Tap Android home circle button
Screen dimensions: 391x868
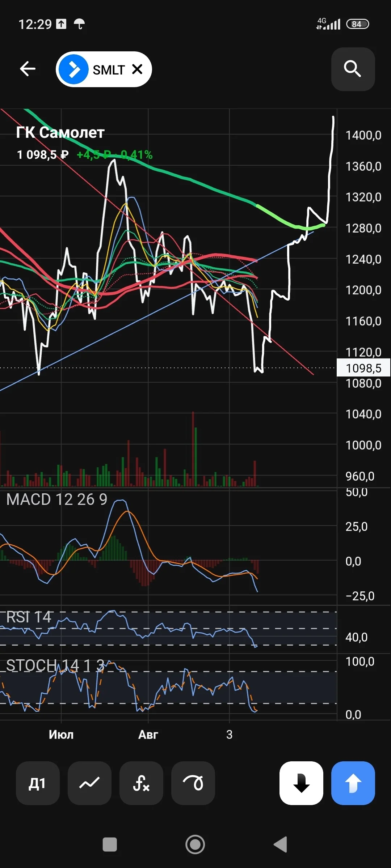(195, 845)
